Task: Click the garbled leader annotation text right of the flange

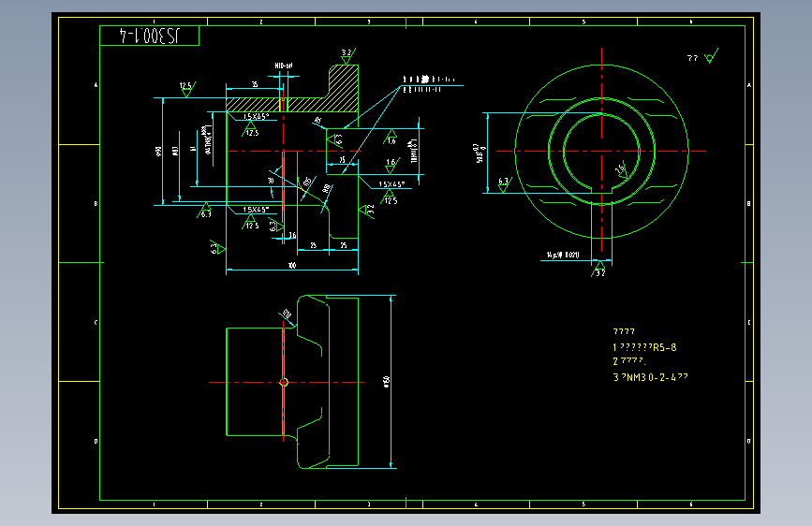Action: [x=429, y=84]
